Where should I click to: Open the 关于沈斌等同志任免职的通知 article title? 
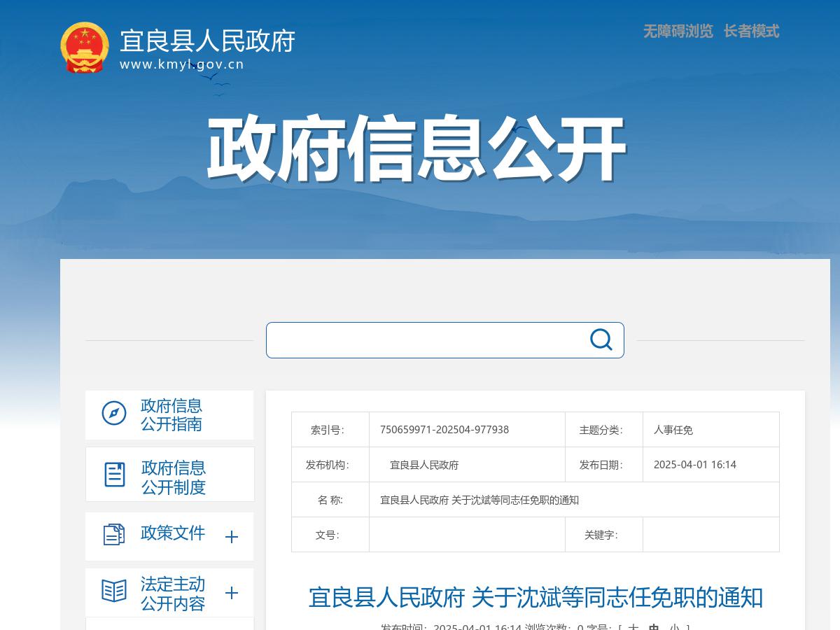point(535,598)
